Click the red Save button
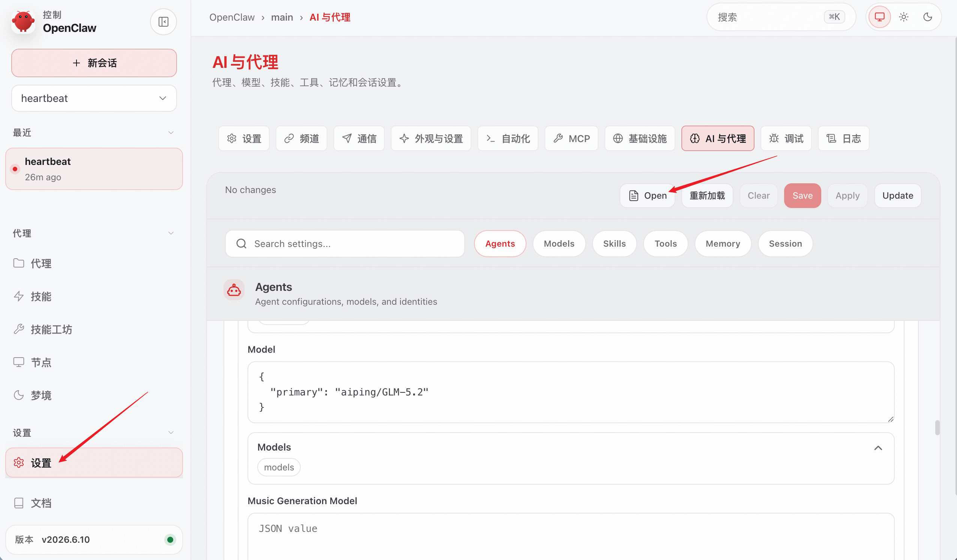 [802, 196]
